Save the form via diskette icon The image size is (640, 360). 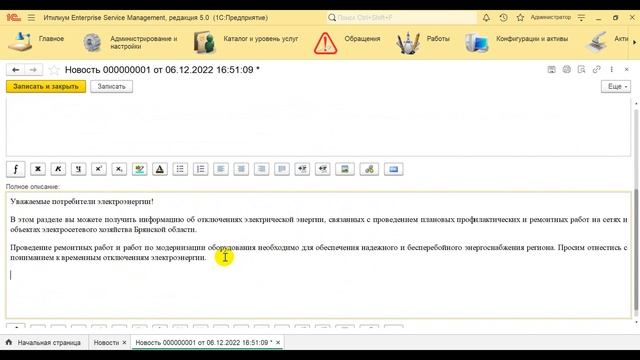(551, 69)
